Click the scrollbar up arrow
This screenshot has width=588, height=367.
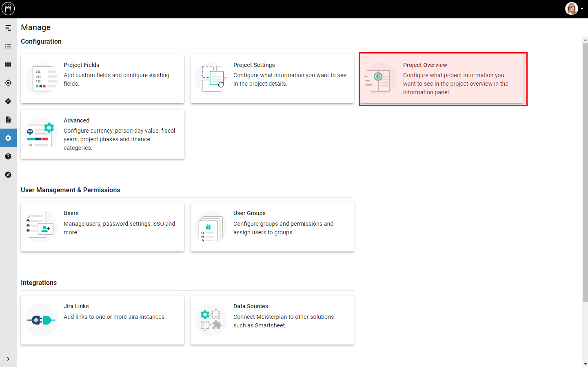point(585,40)
